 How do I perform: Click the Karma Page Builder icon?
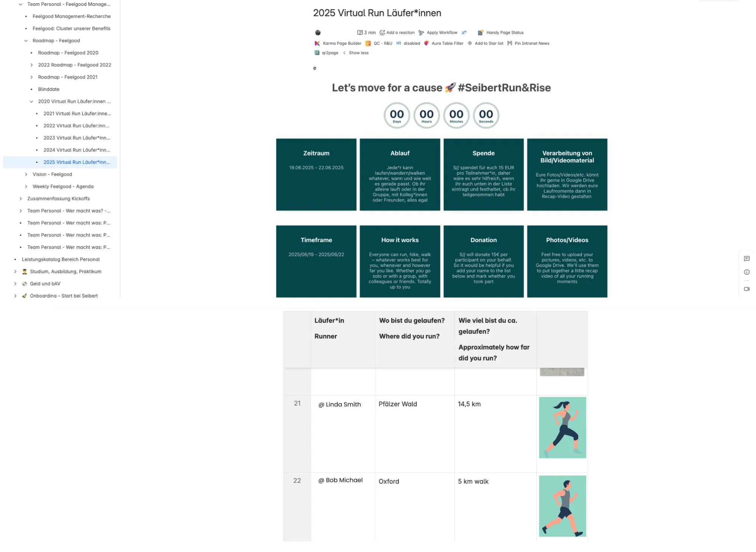coord(317,43)
